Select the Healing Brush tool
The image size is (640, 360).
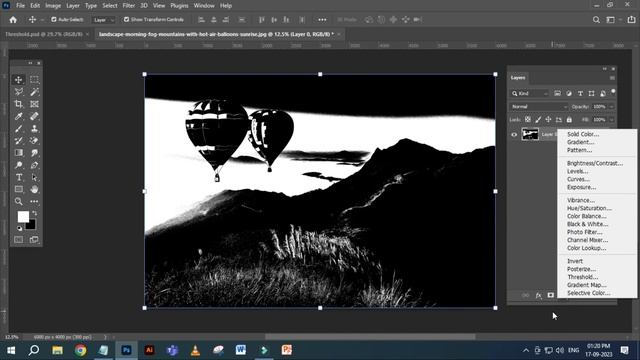point(34,117)
